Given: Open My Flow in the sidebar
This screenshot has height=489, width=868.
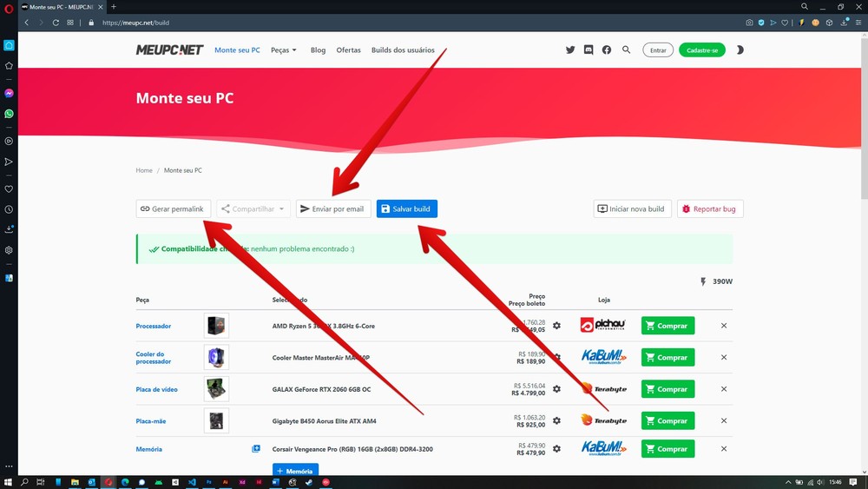Looking at the screenshot, I should click(9, 162).
